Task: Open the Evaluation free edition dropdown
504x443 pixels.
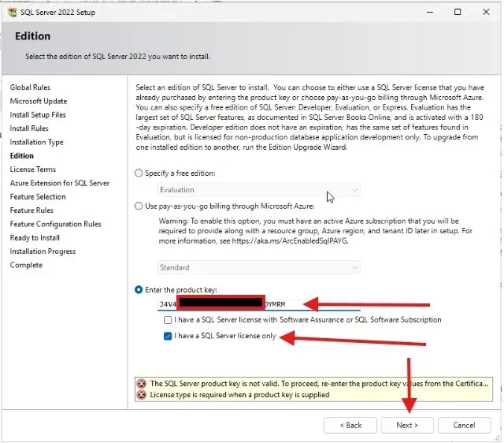Action: [259, 190]
